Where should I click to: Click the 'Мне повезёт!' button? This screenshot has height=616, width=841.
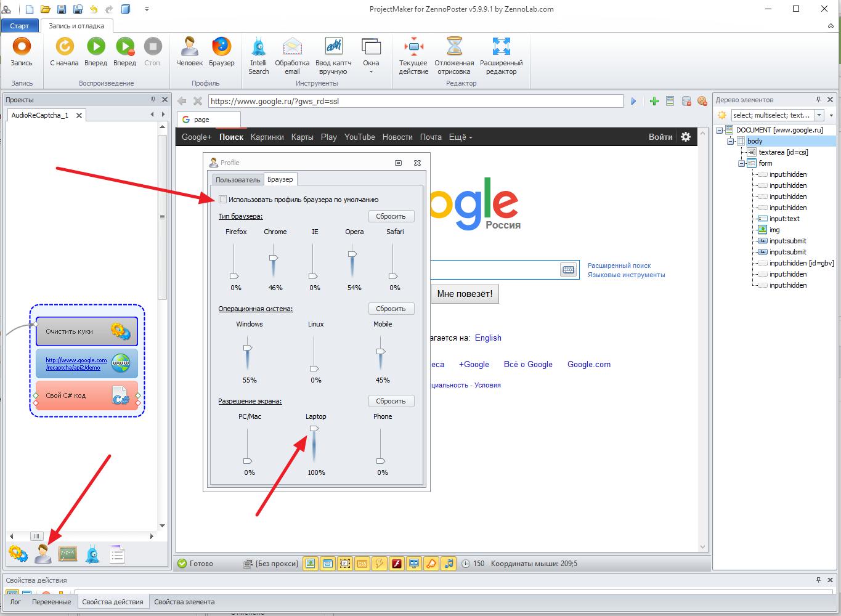(x=465, y=294)
